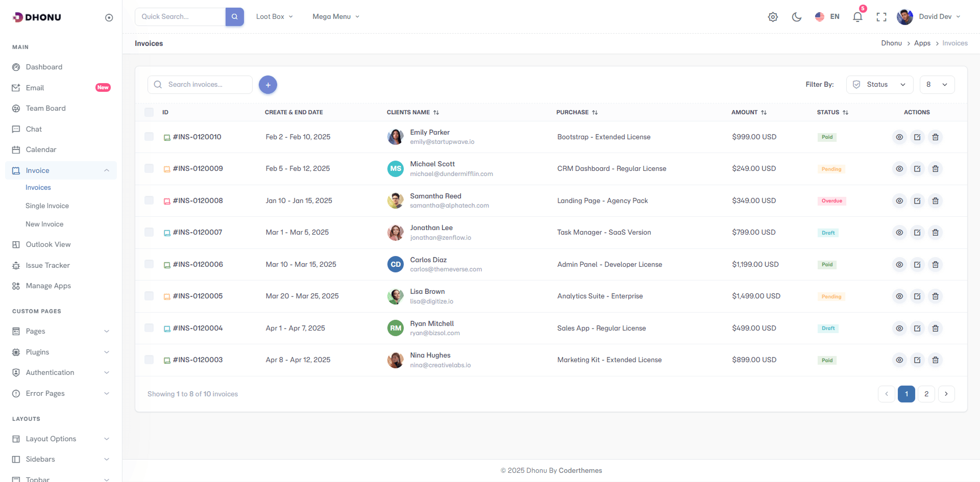Open the notifications bell
980x482 pixels.
[857, 17]
